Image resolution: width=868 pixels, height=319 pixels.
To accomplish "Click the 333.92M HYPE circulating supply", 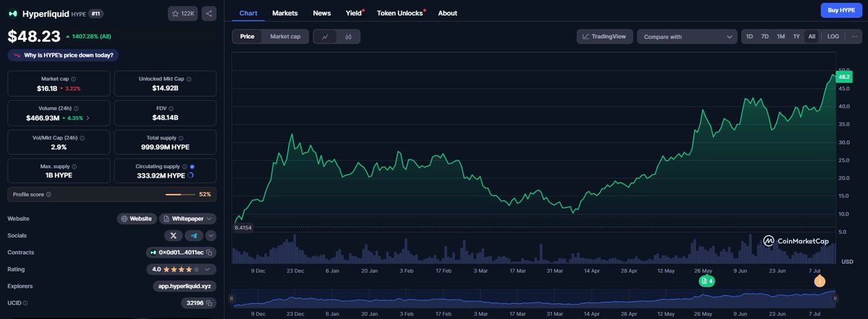I will (x=161, y=175).
